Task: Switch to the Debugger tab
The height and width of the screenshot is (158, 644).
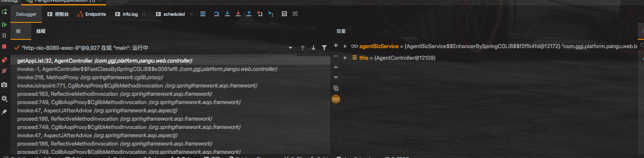Action: click(x=26, y=14)
